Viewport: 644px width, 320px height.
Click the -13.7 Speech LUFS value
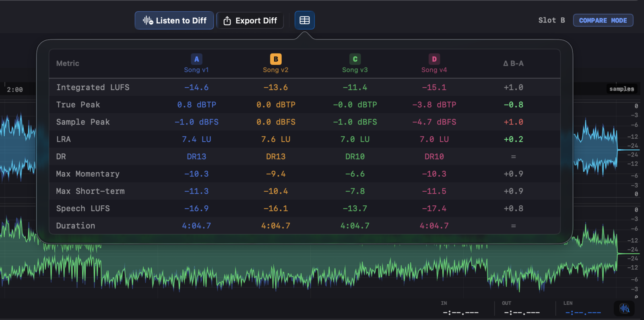point(355,209)
